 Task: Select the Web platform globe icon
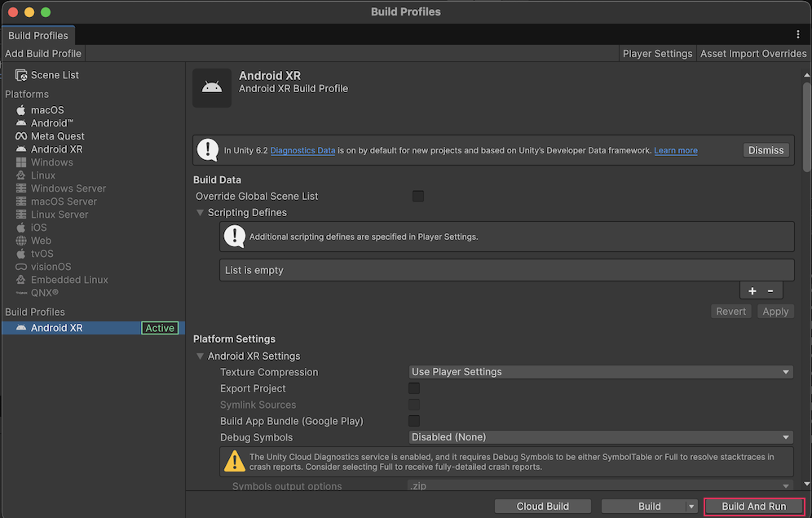(21, 241)
